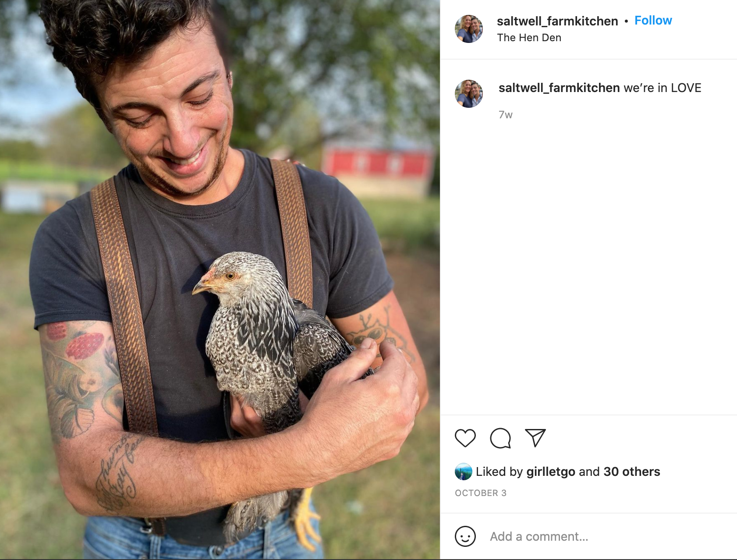Click the photo of man holding chicken

[220, 280]
